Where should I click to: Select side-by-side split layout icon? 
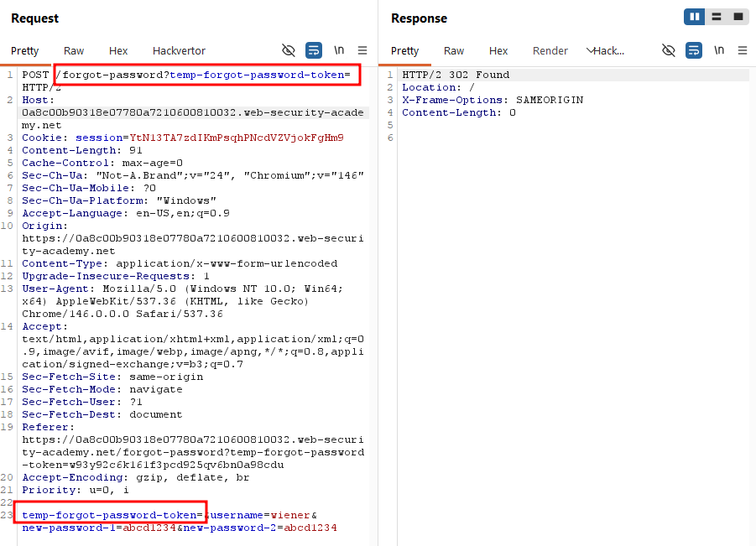[694, 17]
